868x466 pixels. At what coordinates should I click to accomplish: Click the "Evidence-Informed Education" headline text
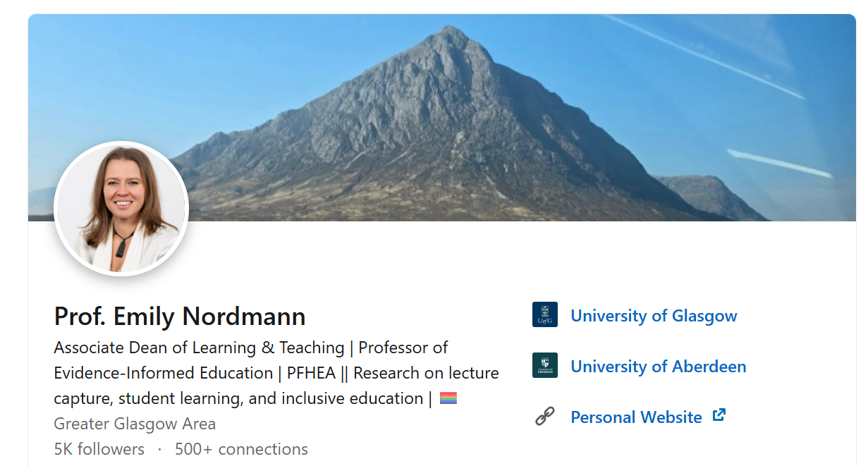163,373
